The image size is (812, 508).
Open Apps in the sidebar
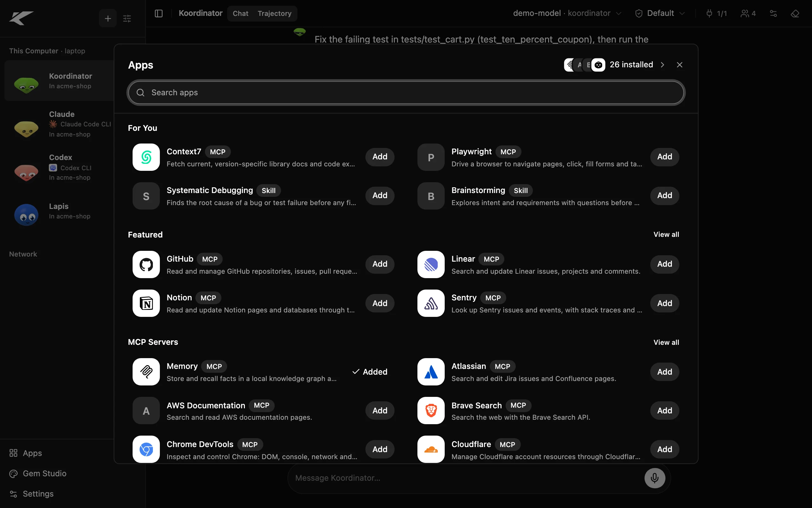tap(26, 453)
